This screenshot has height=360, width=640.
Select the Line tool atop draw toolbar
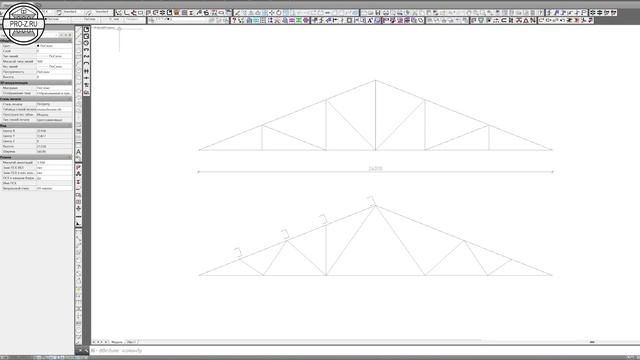click(78, 29)
